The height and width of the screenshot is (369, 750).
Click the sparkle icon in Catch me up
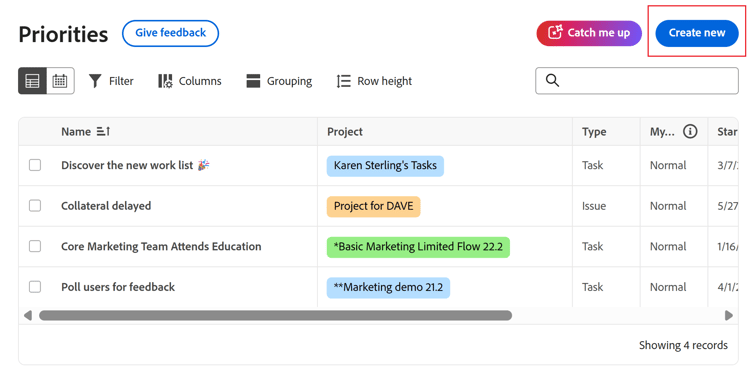[555, 33]
